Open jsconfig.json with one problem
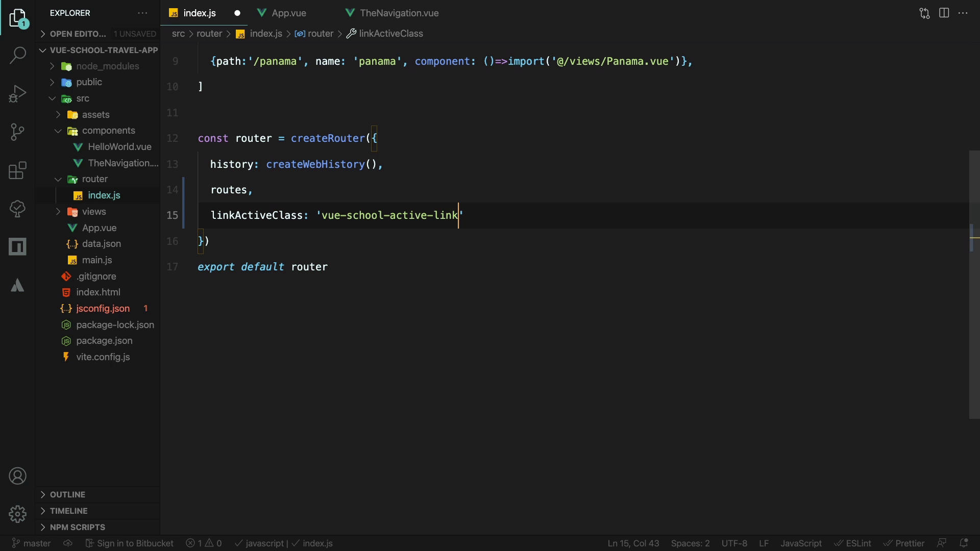The height and width of the screenshot is (551, 980). pyautogui.click(x=98, y=309)
